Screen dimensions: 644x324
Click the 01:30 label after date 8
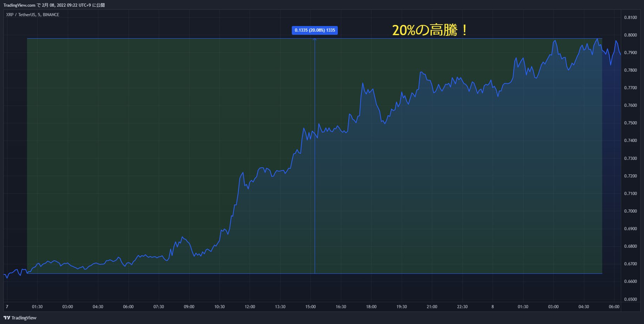point(523,307)
